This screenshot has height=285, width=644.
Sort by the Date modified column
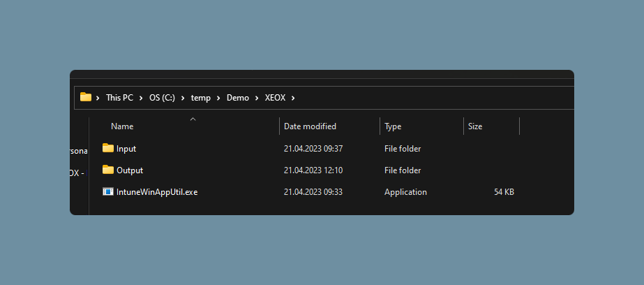(x=310, y=126)
